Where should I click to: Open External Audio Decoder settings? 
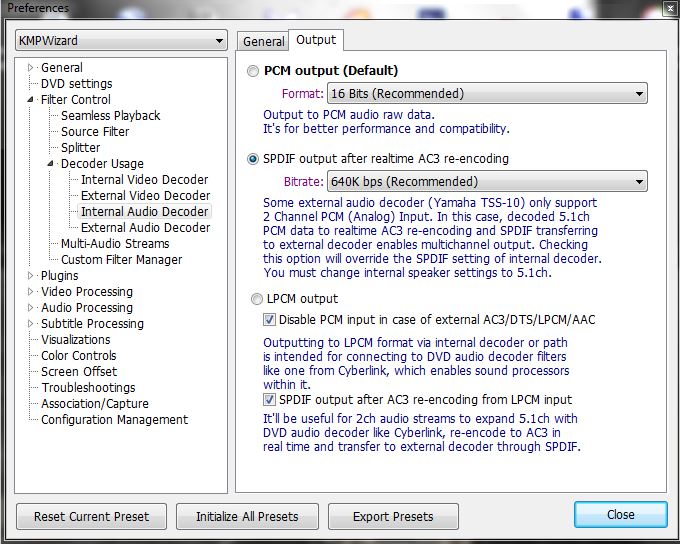(x=145, y=228)
